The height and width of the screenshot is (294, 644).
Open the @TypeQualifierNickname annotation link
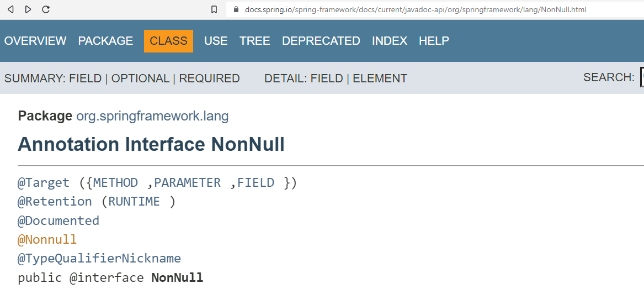[99, 259]
